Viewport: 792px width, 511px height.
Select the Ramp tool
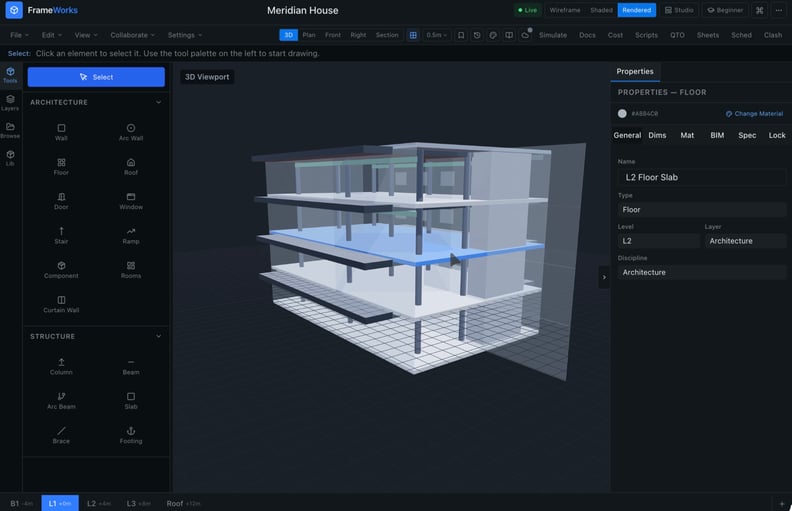pyautogui.click(x=131, y=235)
